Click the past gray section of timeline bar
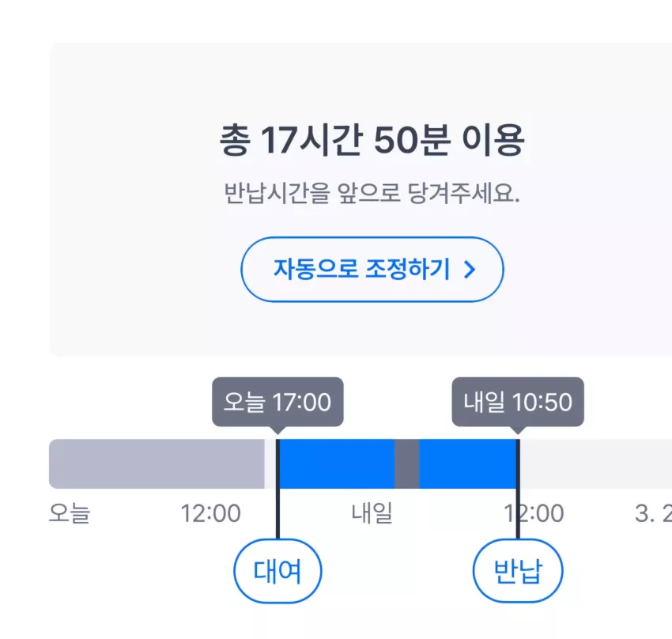The image size is (672, 639). pyautogui.click(x=157, y=463)
